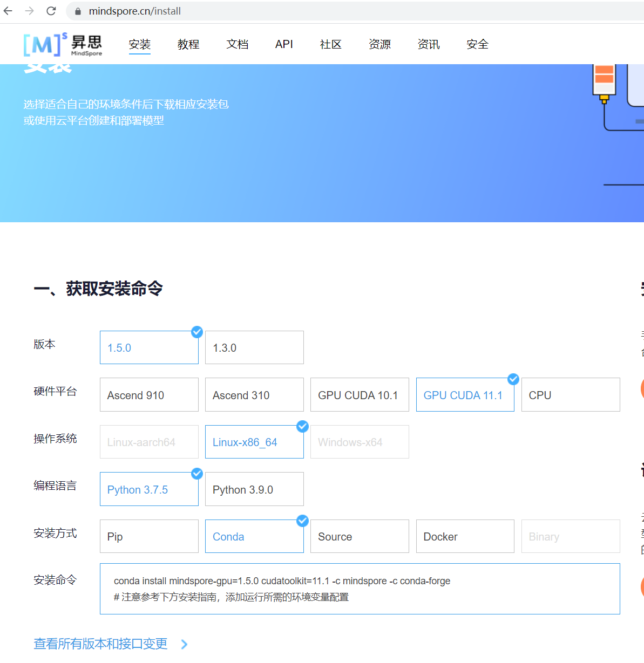
Task: Choose Ascend 310 hardware platform
Action: (254, 395)
